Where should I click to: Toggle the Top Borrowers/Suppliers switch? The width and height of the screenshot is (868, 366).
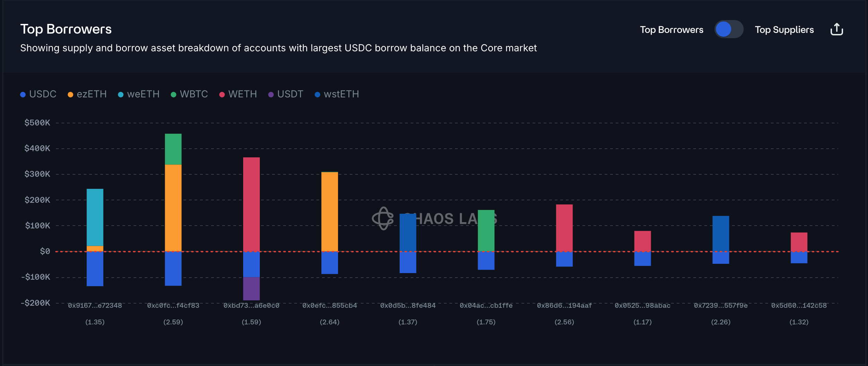(729, 29)
